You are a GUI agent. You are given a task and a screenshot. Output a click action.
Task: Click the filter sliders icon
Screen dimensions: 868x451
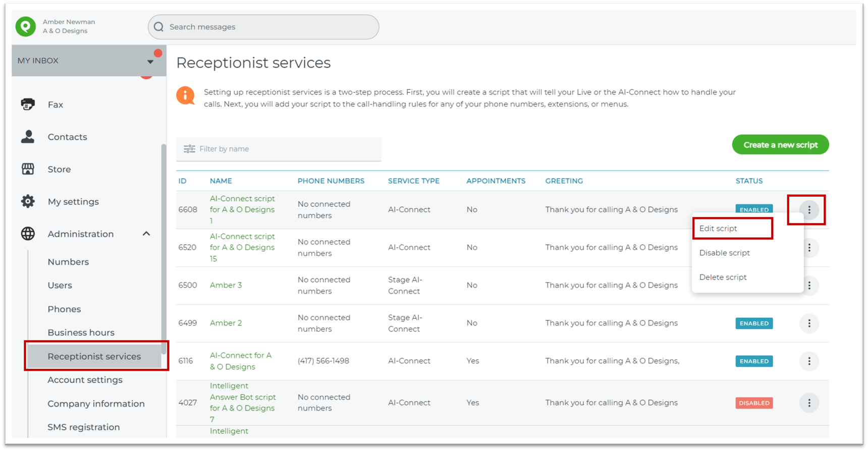189,149
